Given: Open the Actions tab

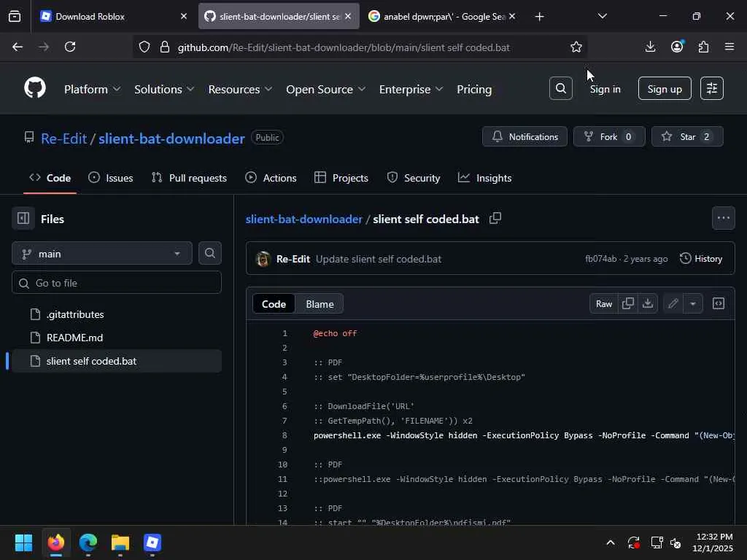Looking at the screenshot, I should (271, 178).
